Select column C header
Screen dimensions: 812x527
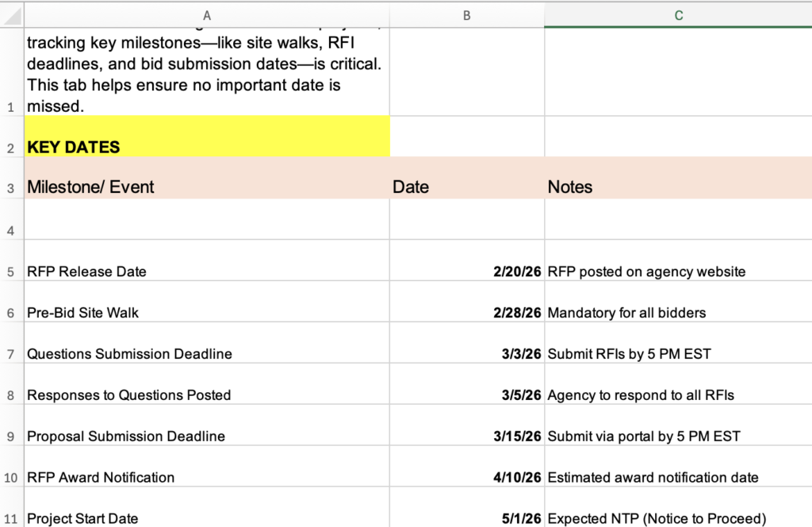[x=678, y=14]
